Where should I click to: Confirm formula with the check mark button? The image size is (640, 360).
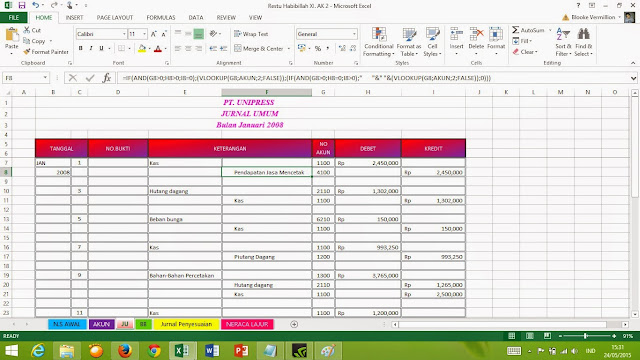[90, 78]
